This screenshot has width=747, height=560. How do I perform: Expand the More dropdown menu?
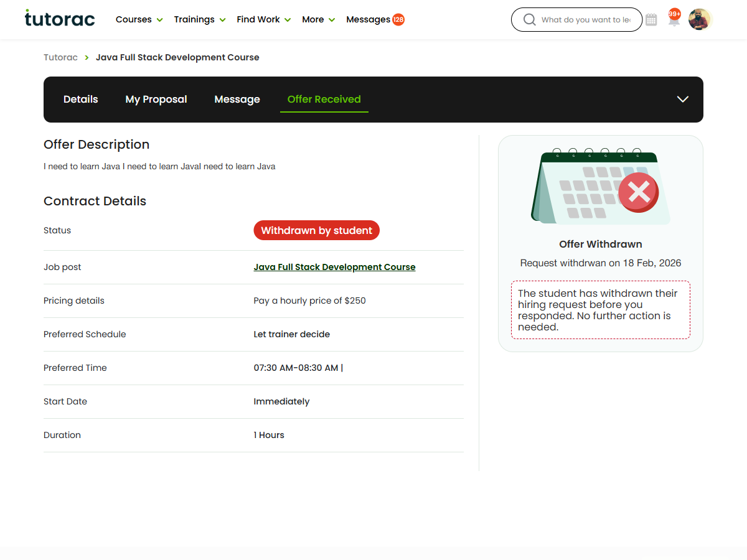[x=319, y=19]
